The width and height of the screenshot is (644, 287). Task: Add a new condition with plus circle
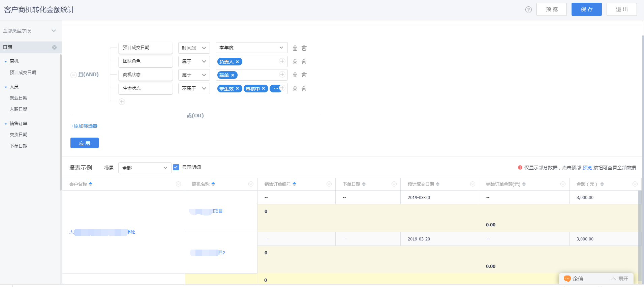(x=122, y=102)
